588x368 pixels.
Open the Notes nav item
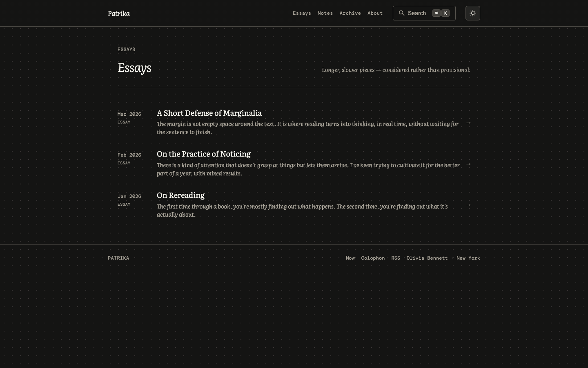tap(325, 13)
